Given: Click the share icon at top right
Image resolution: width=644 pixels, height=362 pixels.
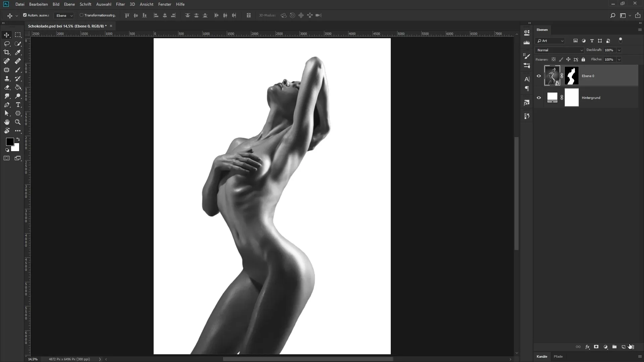Looking at the screenshot, I should tap(638, 15).
